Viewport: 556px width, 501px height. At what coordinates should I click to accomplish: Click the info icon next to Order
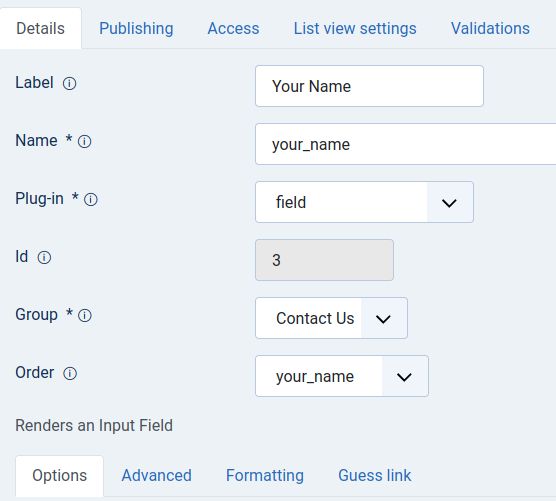click(x=70, y=373)
